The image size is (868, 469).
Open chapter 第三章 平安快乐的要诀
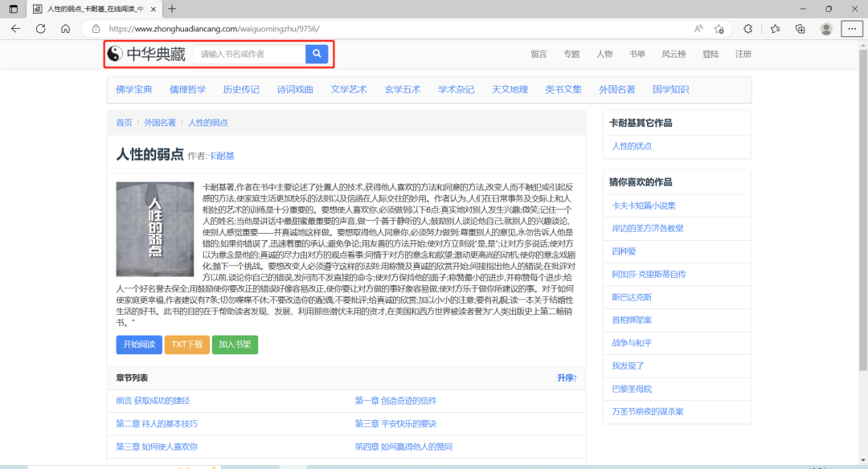(395, 424)
